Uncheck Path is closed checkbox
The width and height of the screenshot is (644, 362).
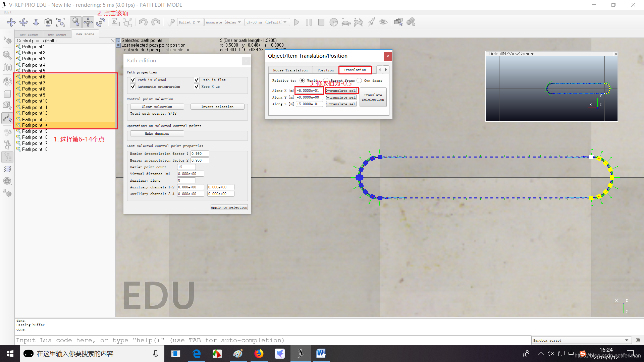pos(133,80)
